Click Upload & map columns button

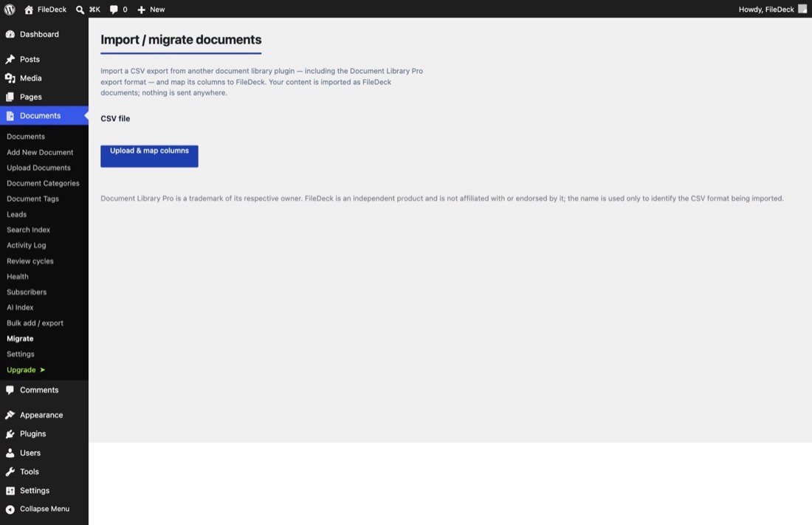point(149,156)
